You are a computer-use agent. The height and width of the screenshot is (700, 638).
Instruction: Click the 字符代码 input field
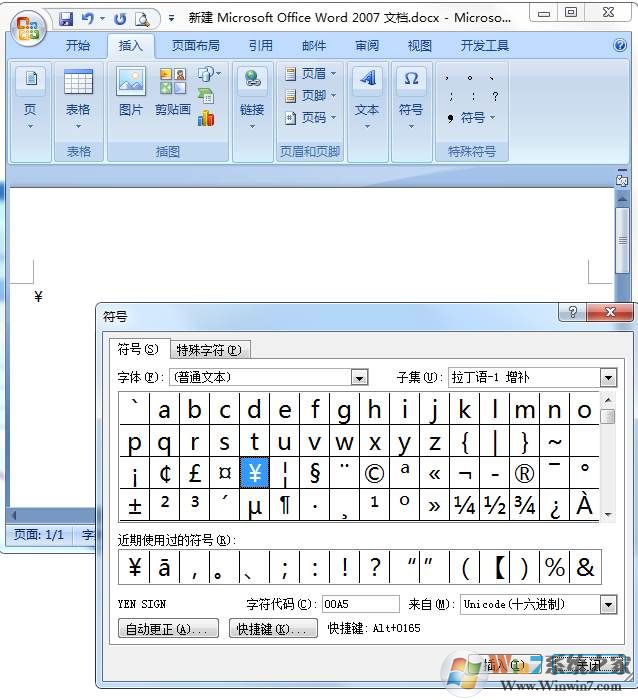coord(360,604)
